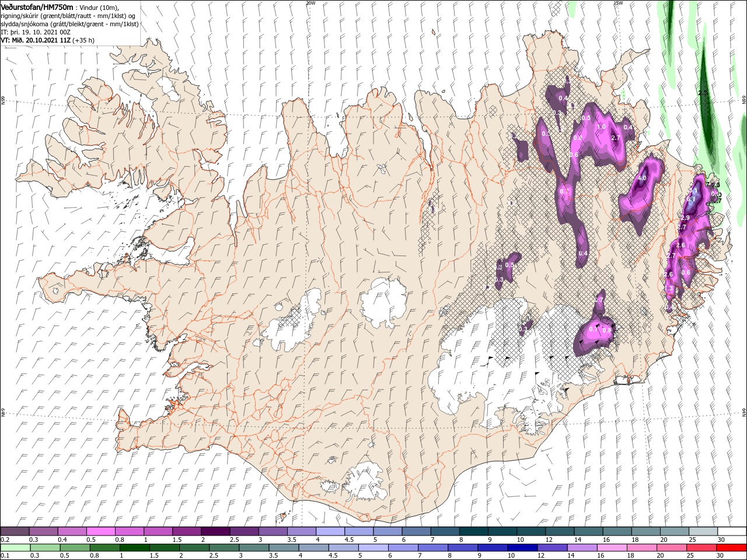Click the '20W' longitude label at top

tap(310, 3)
